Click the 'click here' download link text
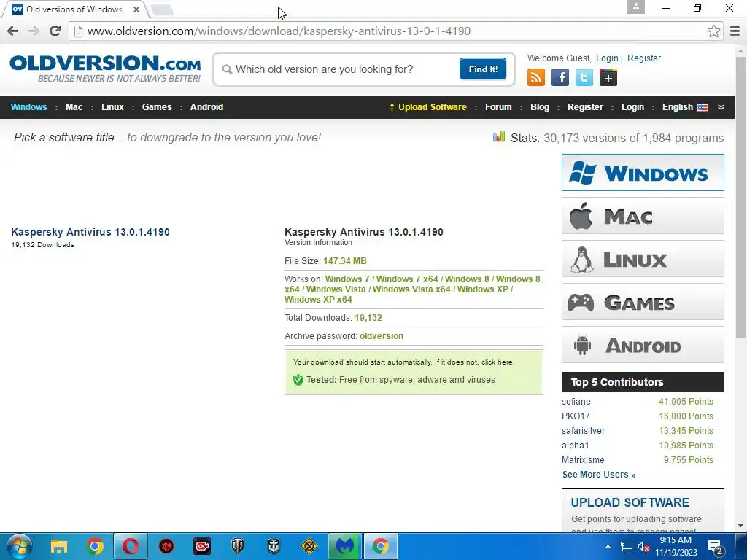The image size is (747, 560). click(498, 362)
